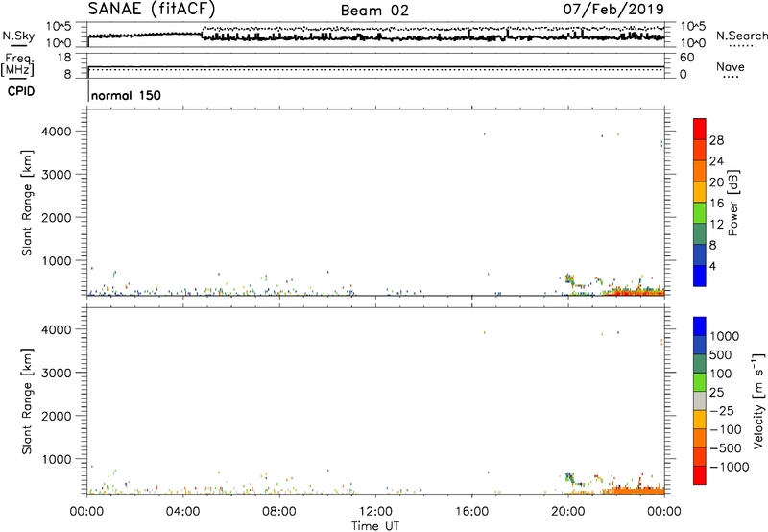Select the Freq. [MHz] label
Viewport: 768px width, 532px height.
(17, 65)
